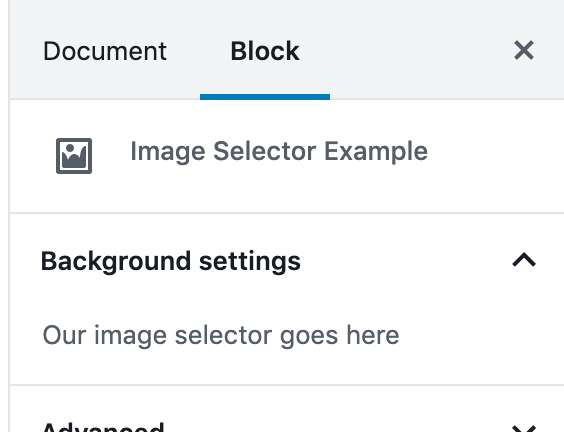564x432 pixels.
Task: Close the settings sidebar with X
Action: (524, 50)
